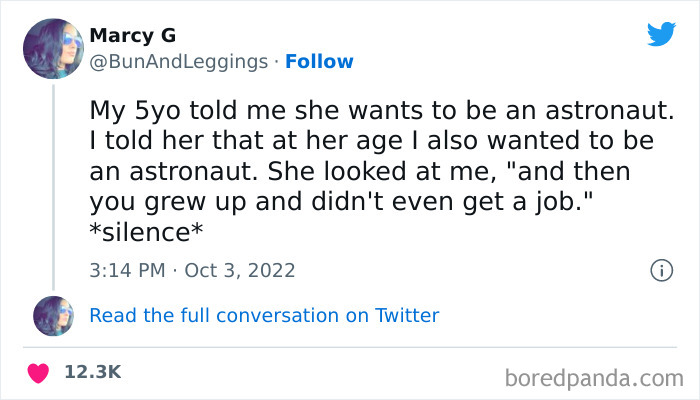Viewport: 700px width, 400px height.
Task: View the 12.3K likes count
Action: pos(92,372)
